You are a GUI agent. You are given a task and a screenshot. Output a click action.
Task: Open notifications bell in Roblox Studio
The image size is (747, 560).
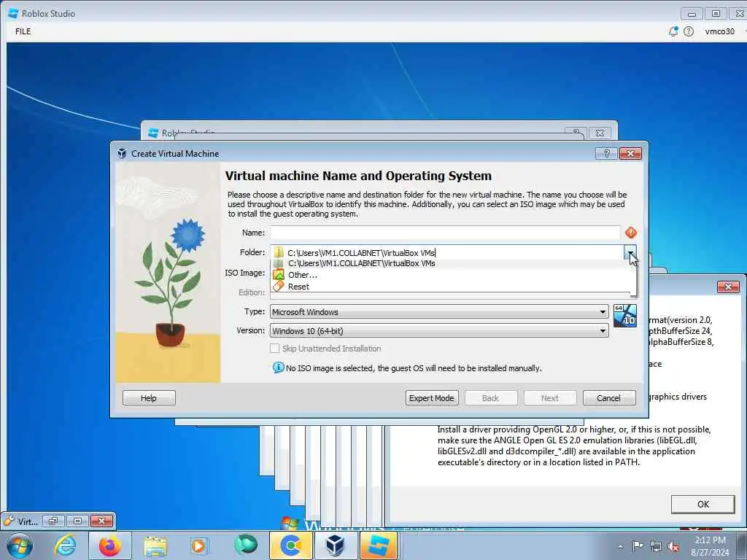click(673, 31)
